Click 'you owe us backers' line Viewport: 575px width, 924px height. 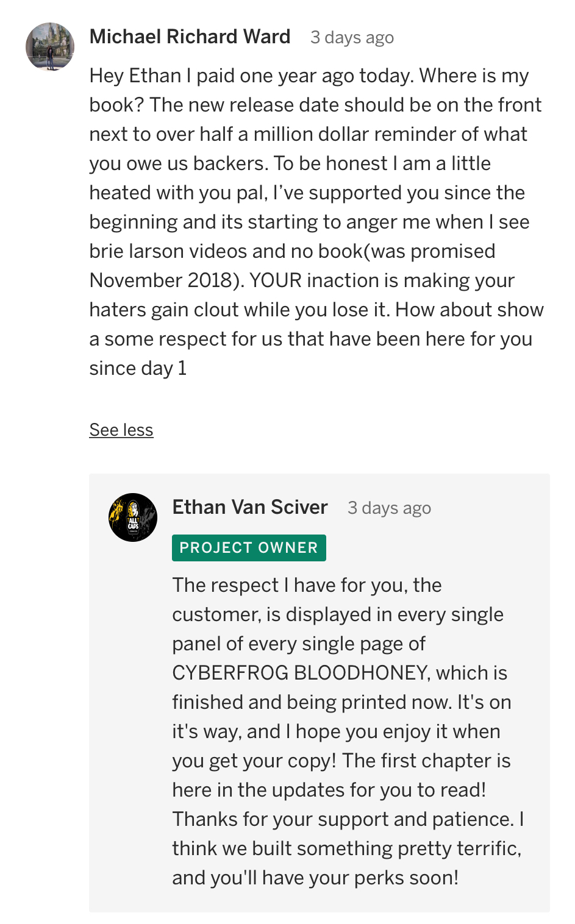click(x=179, y=163)
